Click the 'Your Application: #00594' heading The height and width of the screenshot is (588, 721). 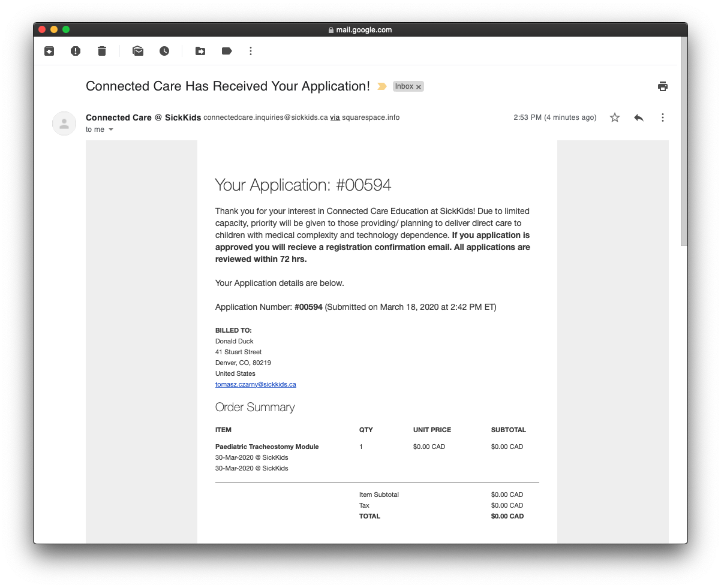(303, 185)
